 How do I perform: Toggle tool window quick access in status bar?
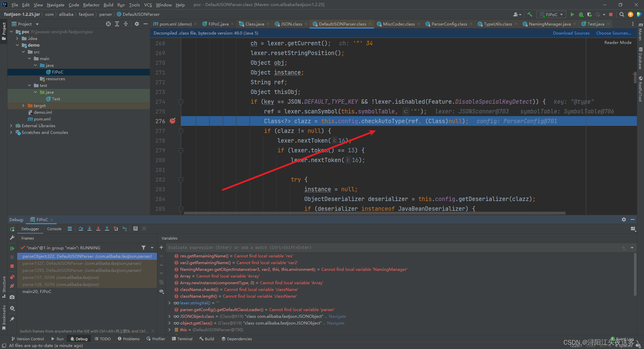click(4, 346)
